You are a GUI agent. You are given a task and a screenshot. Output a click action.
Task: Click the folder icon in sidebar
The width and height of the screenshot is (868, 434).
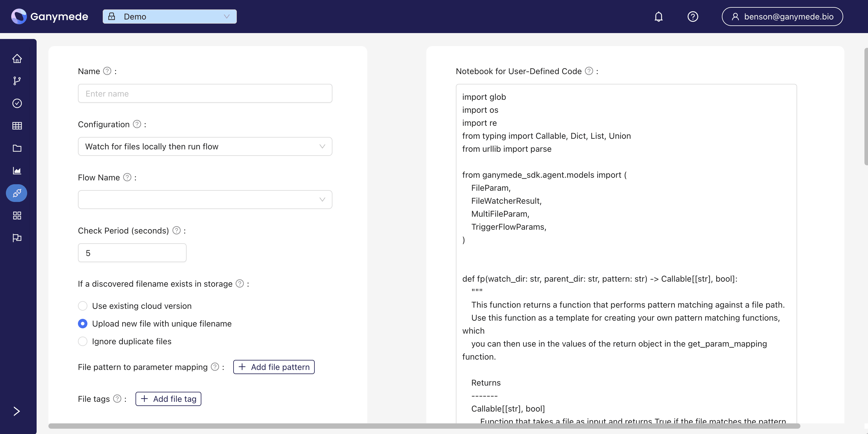point(17,148)
